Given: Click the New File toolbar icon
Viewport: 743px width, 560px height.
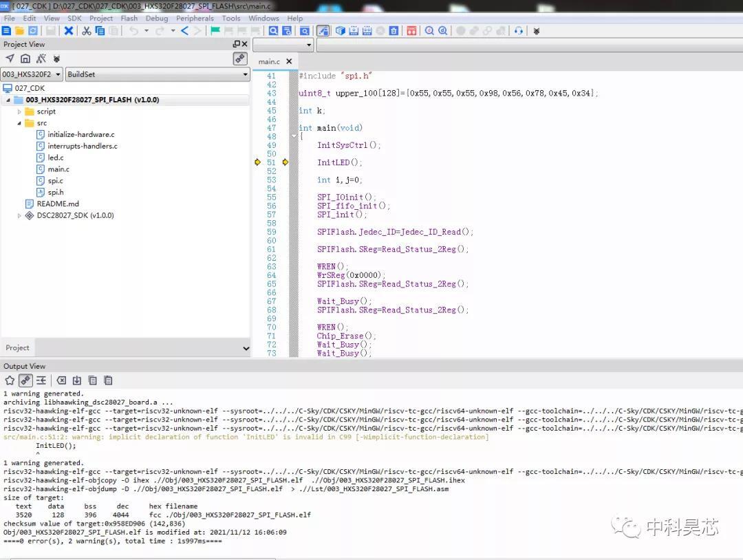Looking at the screenshot, I should (7, 31).
